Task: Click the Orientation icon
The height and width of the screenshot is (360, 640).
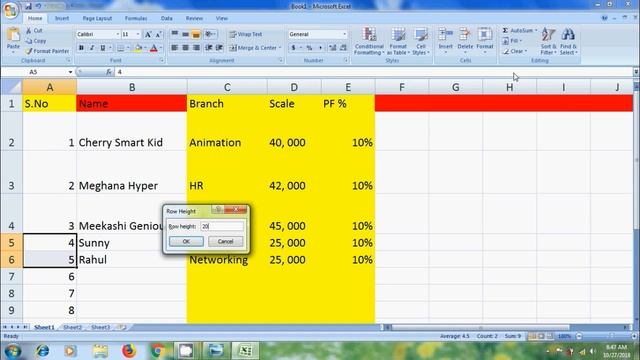Action: [x=210, y=34]
